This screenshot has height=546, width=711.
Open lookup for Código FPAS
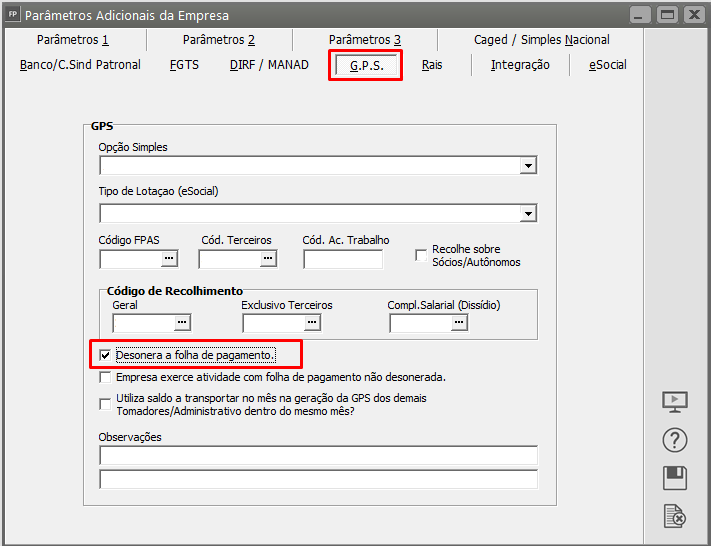[169, 258]
